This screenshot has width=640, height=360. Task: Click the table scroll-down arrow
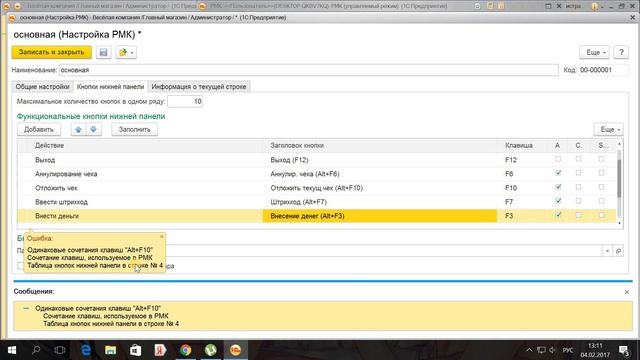619,223
